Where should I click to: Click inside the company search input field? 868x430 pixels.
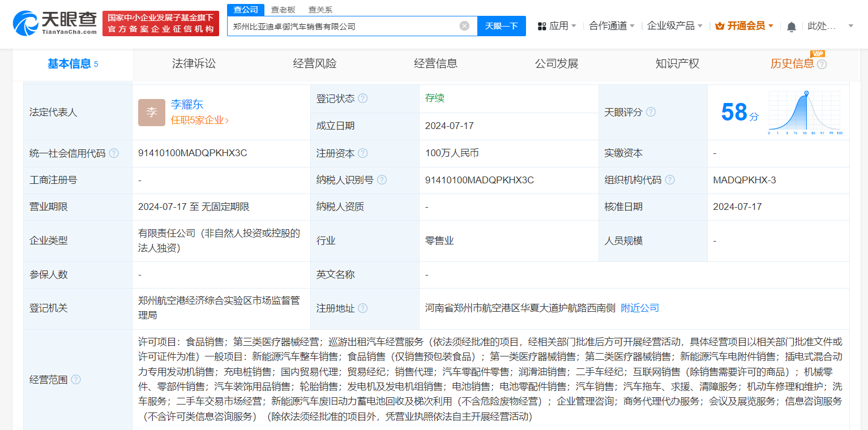340,25
